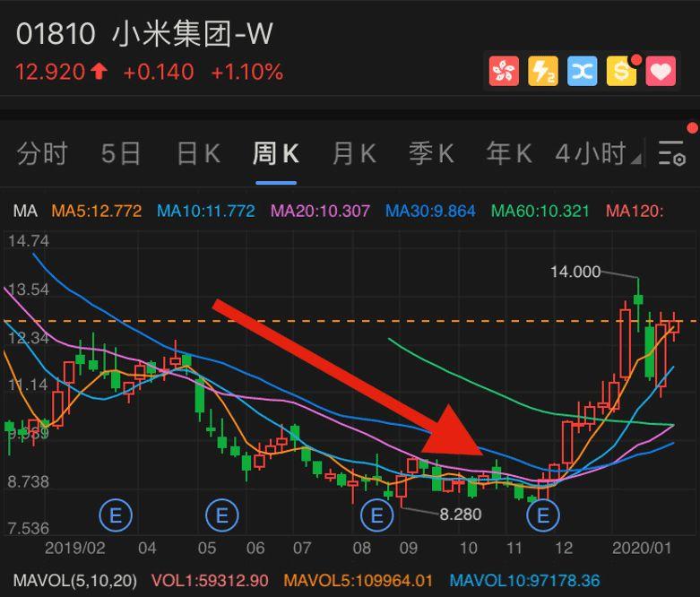Click the 14.000 high price label
This screenshot has width=700, height=597.
pyautogui.click(x=575, y=272)
